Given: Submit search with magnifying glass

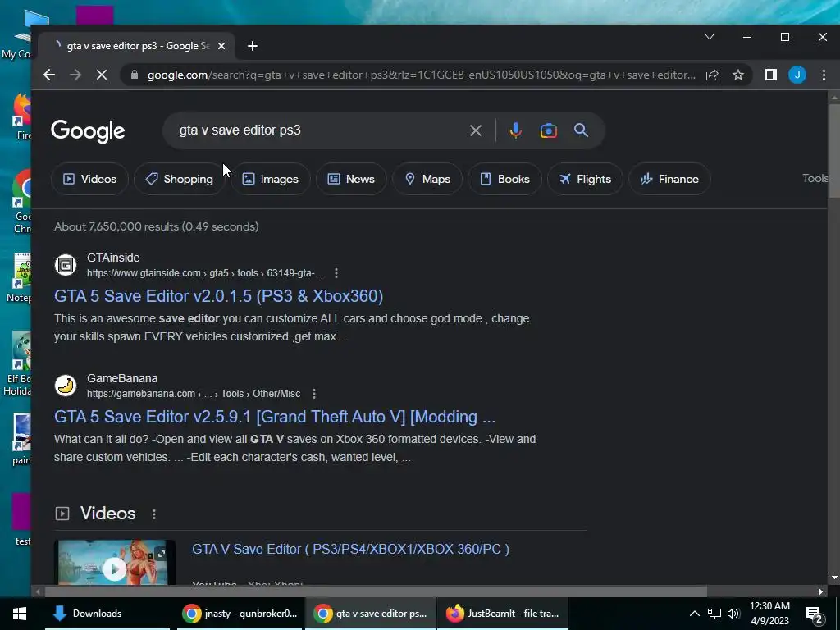Looking at the screenshot, I should tap(582, 130).
